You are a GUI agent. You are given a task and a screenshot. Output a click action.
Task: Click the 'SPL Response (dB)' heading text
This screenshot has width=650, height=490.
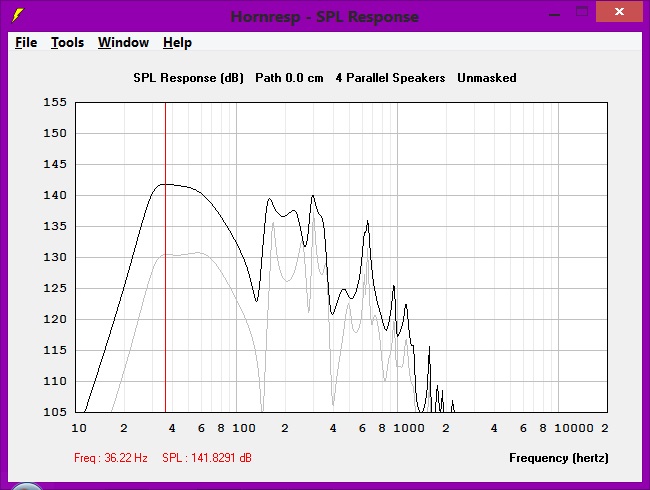point(188,78)
